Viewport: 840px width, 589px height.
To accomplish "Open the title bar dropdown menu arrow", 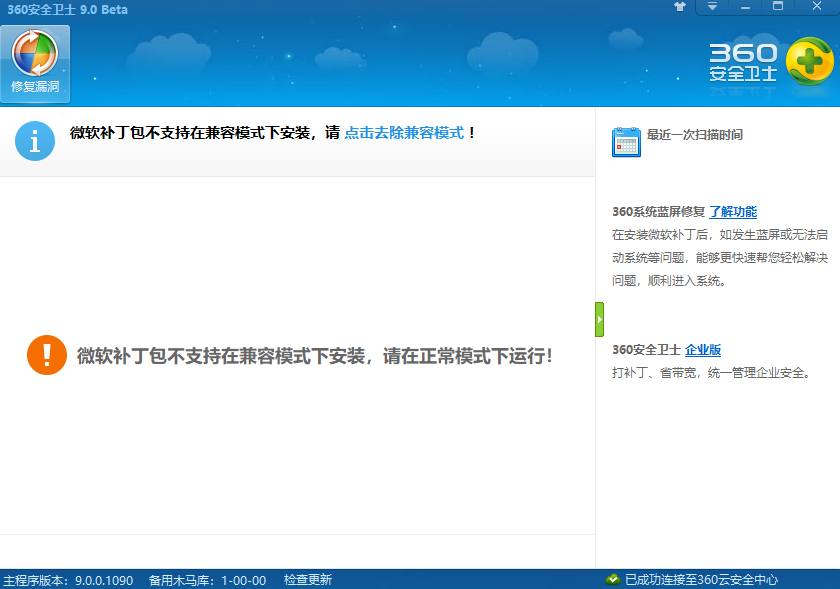I will pos(712,7).
